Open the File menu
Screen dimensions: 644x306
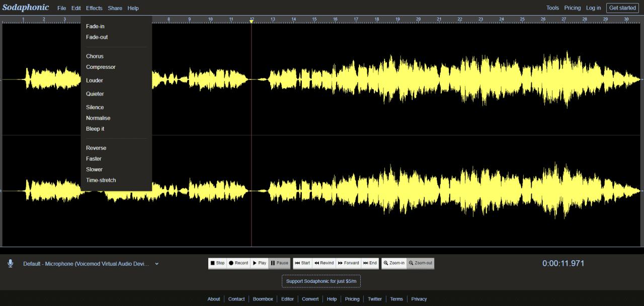point(61,8)
